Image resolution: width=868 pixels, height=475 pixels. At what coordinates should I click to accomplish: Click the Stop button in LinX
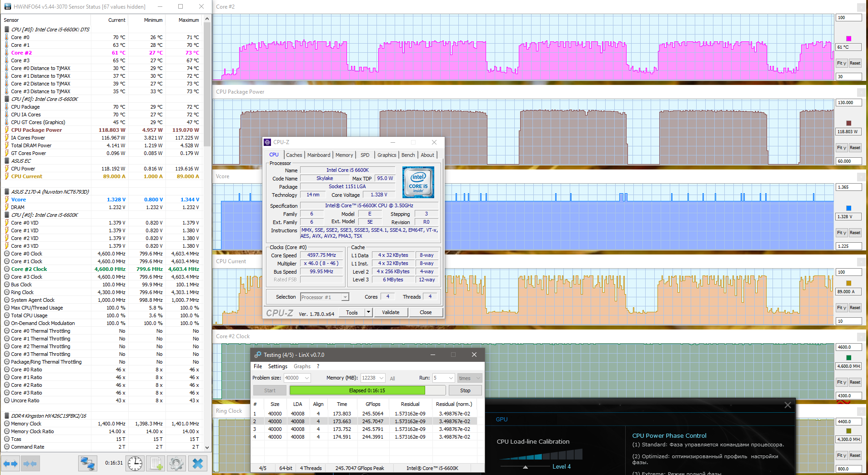click(x=465, y=390)
